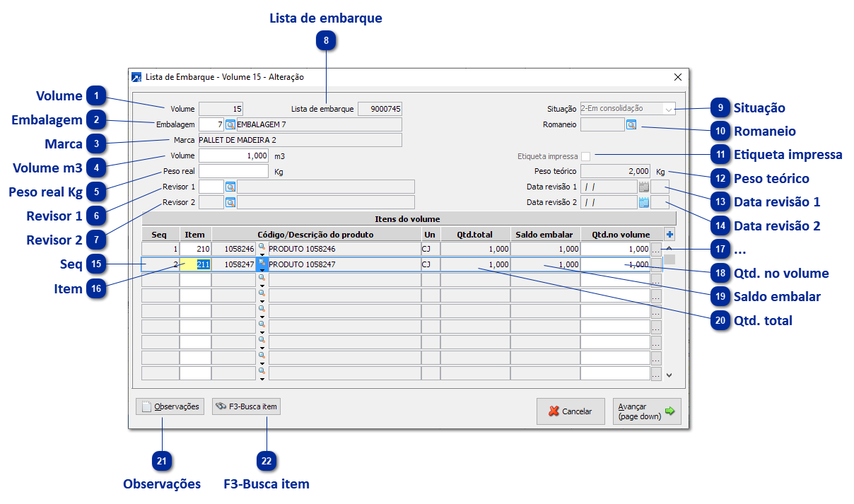Click the ellipsis button on item 211 row
854x504 pixels.
[656, 264]
